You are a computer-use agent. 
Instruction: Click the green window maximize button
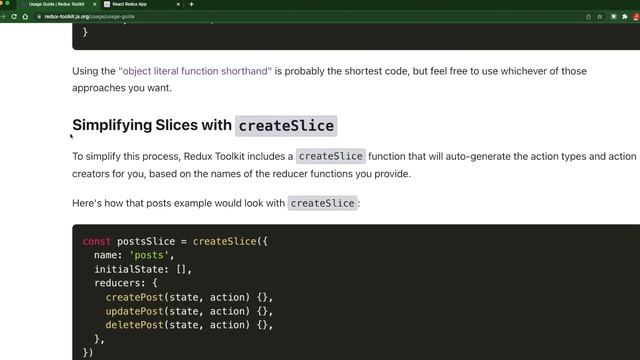coord(7,3)
